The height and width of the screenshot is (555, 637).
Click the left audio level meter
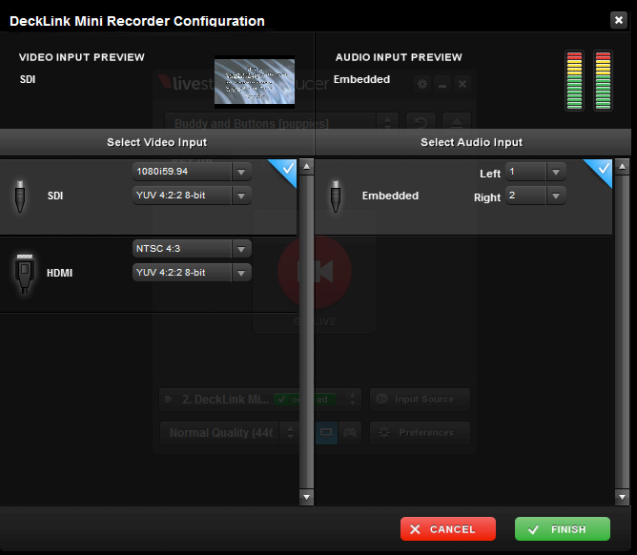click(x=574, y=80)
